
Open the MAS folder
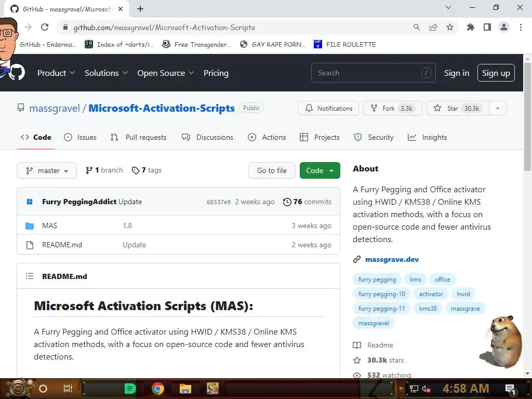pyautogui.click(x=49, y=225)
